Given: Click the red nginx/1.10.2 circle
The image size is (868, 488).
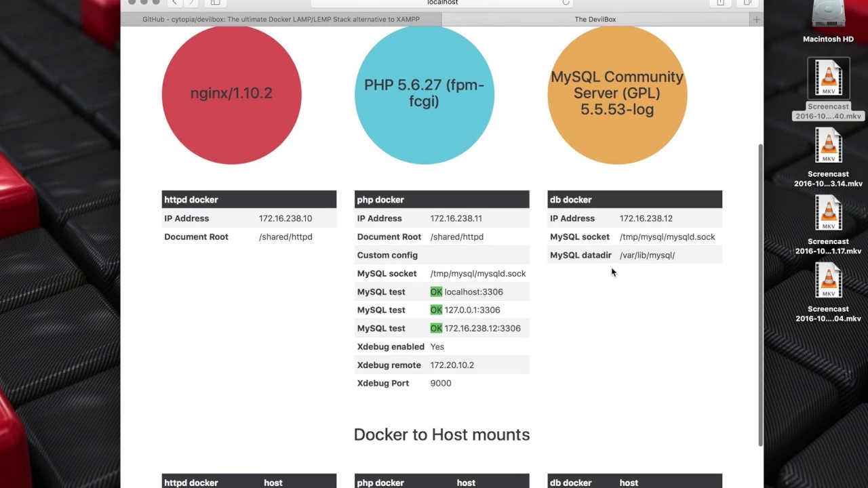Looking at the screenshot, I should (x=231, y=94).
